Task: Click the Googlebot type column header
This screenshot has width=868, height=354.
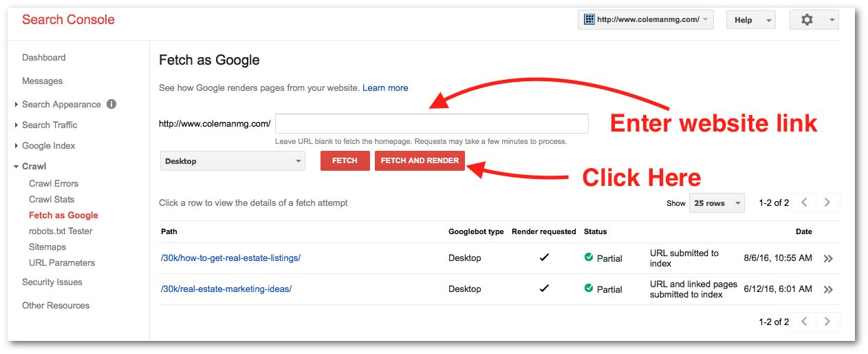Action: coord(476,231)
